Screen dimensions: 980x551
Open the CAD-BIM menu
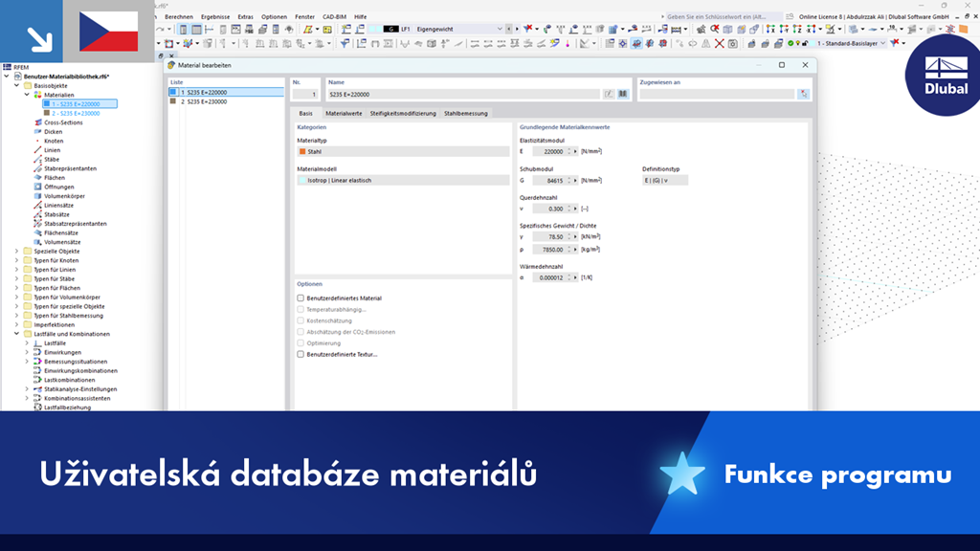[x=334, y=17]
